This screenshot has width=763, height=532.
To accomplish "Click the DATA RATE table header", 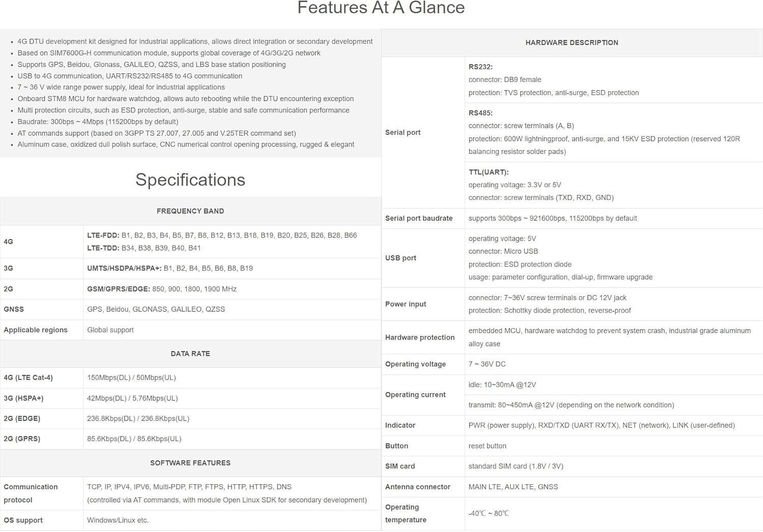I will coord(190,353).
